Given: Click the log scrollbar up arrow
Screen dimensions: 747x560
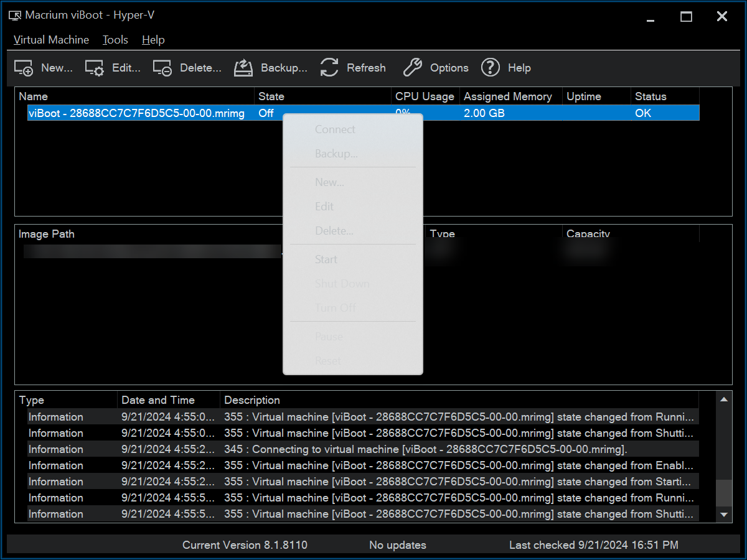Looking at the screenshot, I should [723, 399].
